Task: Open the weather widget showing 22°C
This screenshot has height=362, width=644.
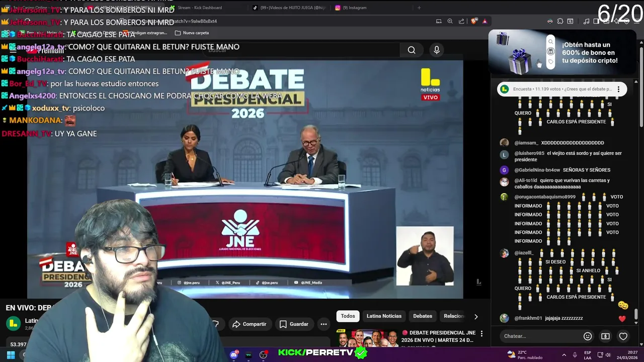Action: (525, 354)
